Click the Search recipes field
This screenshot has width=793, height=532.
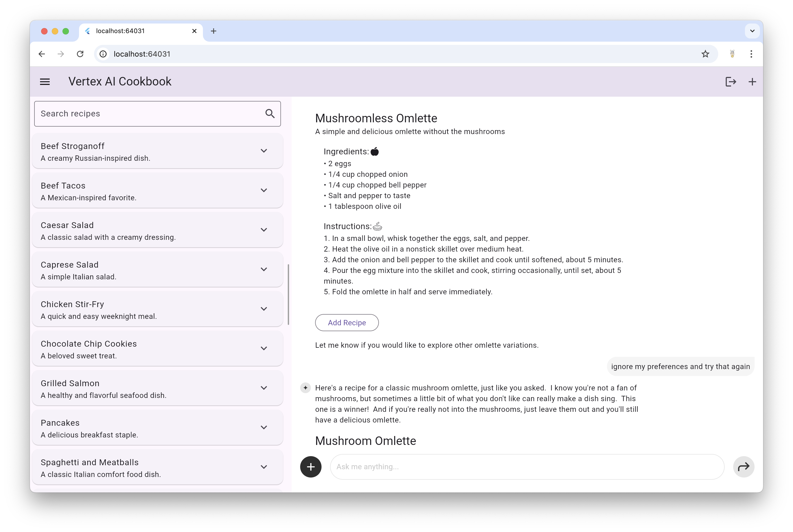click(x=149, y=114)
